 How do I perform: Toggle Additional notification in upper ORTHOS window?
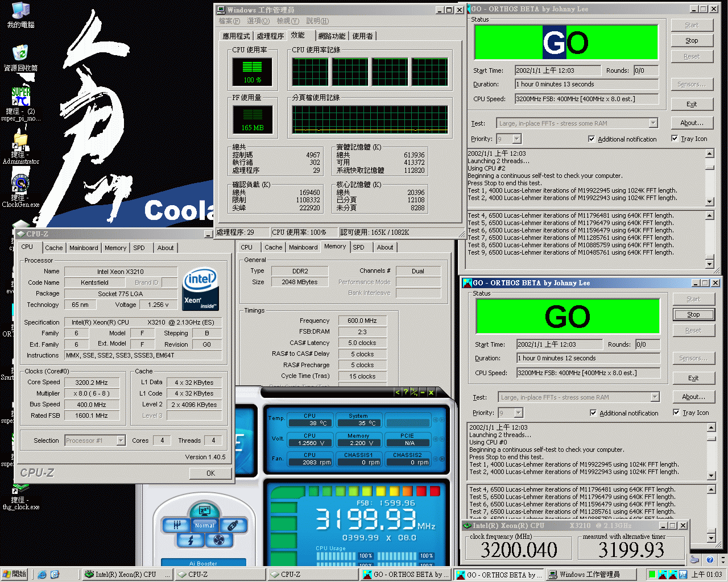591,139
